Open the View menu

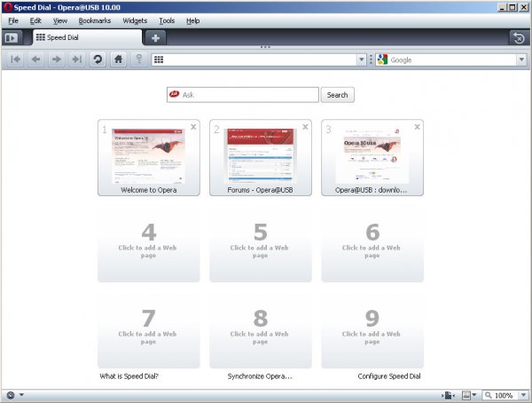pyautogui.click(x=60, y=20)
